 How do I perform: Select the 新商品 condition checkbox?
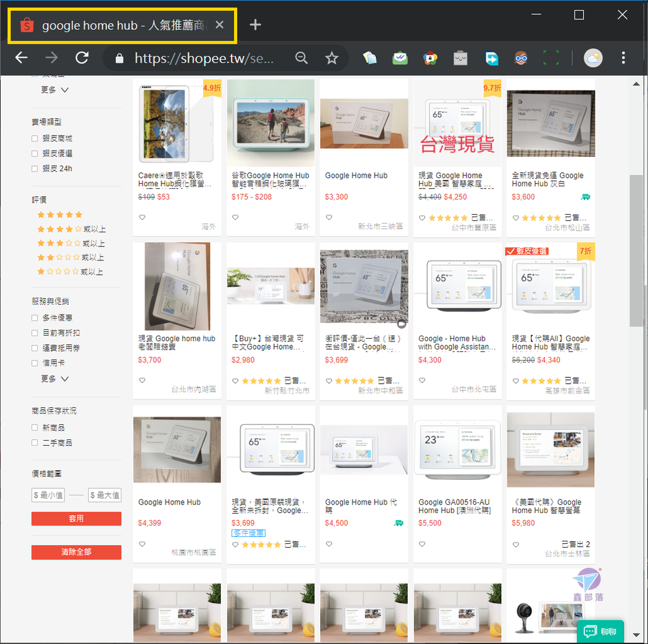35,427
